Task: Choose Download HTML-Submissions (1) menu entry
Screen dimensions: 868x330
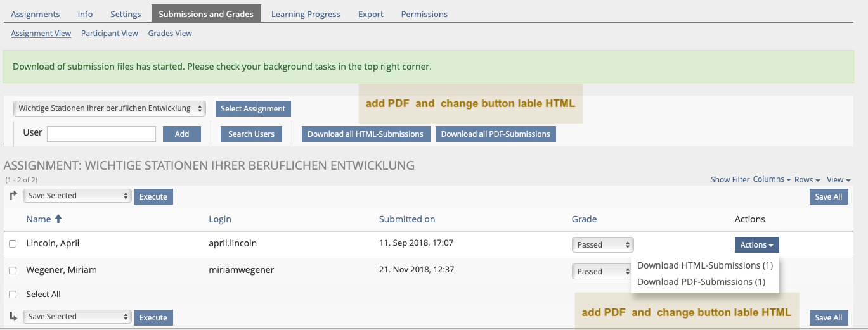Action: tap(704, 265)
